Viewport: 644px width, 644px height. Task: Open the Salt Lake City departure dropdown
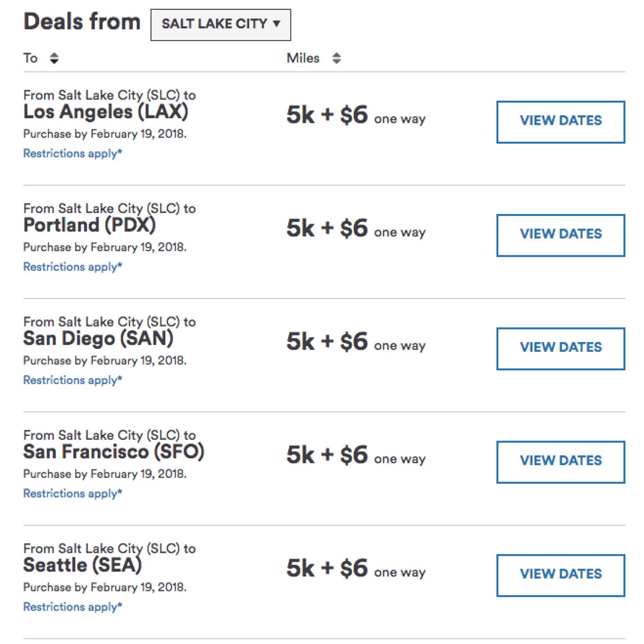pos(221,24)
